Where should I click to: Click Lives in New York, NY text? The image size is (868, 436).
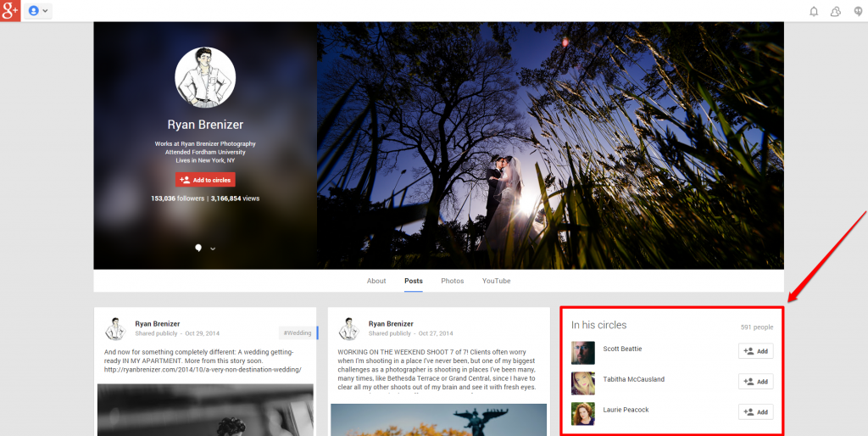(205, 160)
